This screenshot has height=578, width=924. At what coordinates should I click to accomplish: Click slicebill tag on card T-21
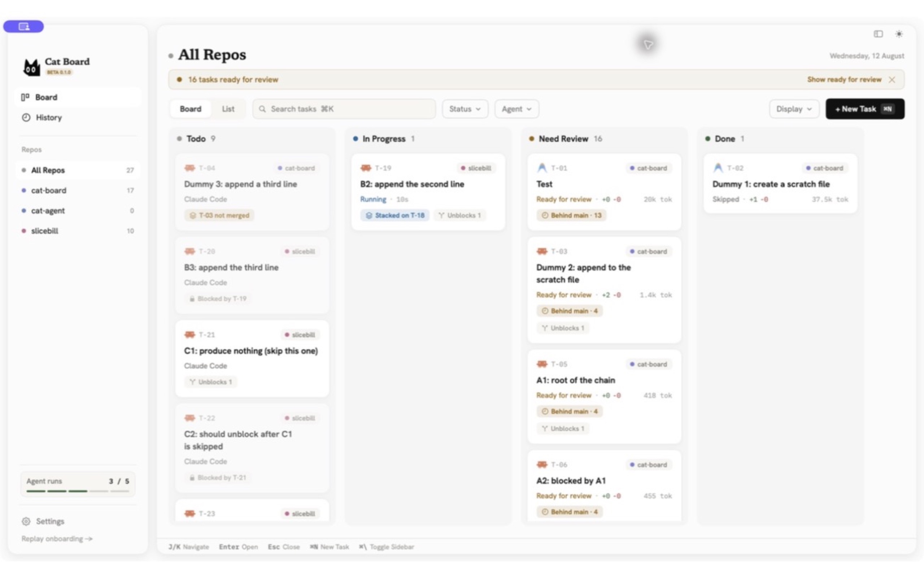point(300,335)
